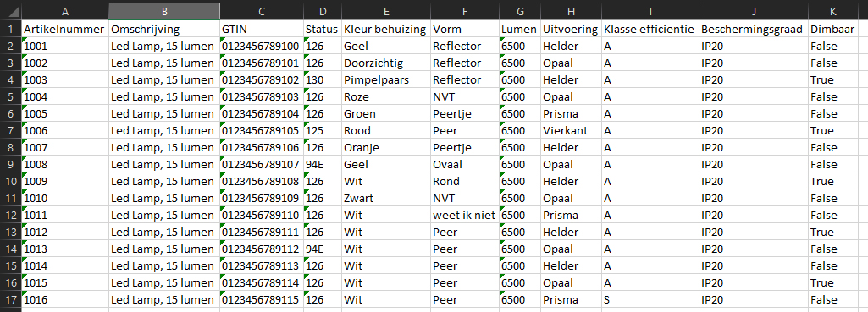Select the Omschrijving header cell
868x312 pixels.
pyautogui.click(x=163, y=29)
